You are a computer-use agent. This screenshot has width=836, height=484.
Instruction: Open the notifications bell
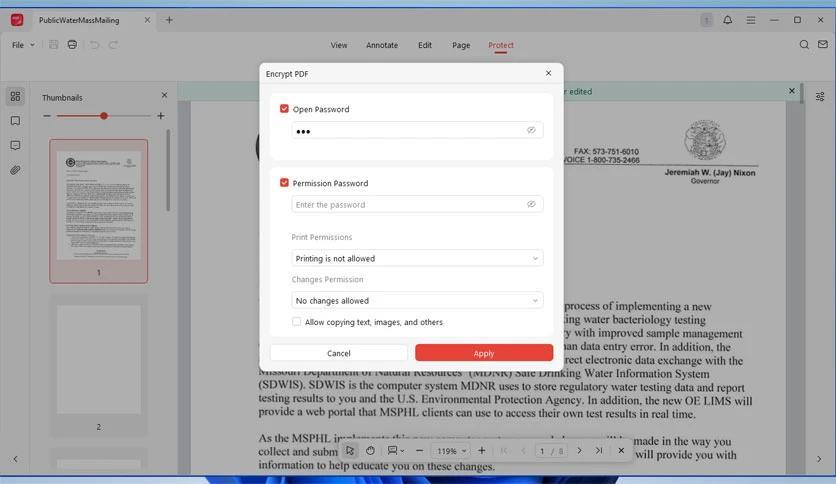[x=728, y=20]
